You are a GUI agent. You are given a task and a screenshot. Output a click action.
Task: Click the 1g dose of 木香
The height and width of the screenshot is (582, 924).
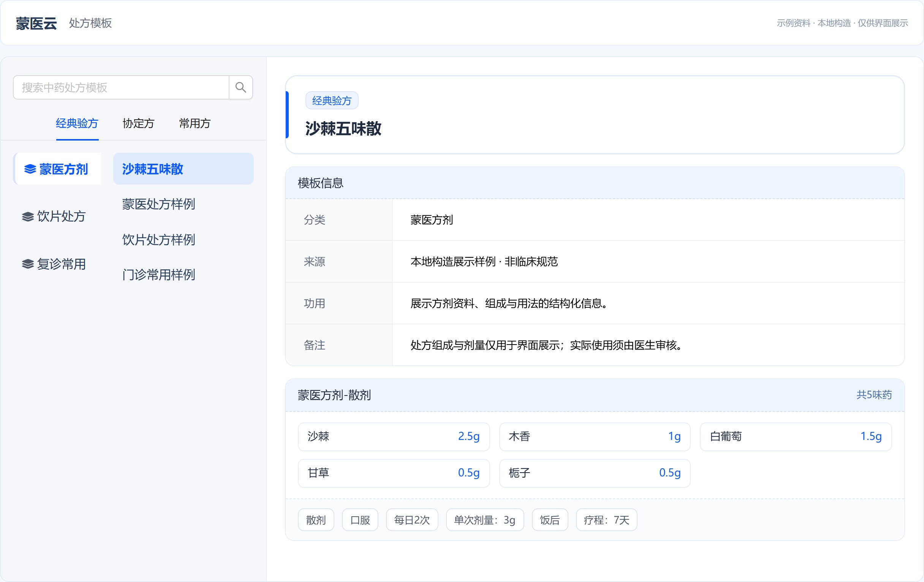pyautogui.click(x=675, y=437)
